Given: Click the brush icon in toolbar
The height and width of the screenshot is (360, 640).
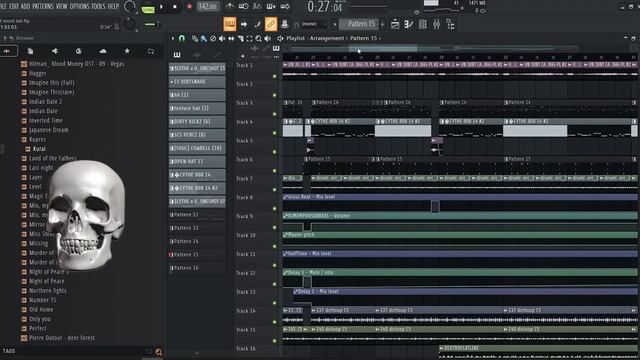Looking at the screenshot, I should pos(258,24).
